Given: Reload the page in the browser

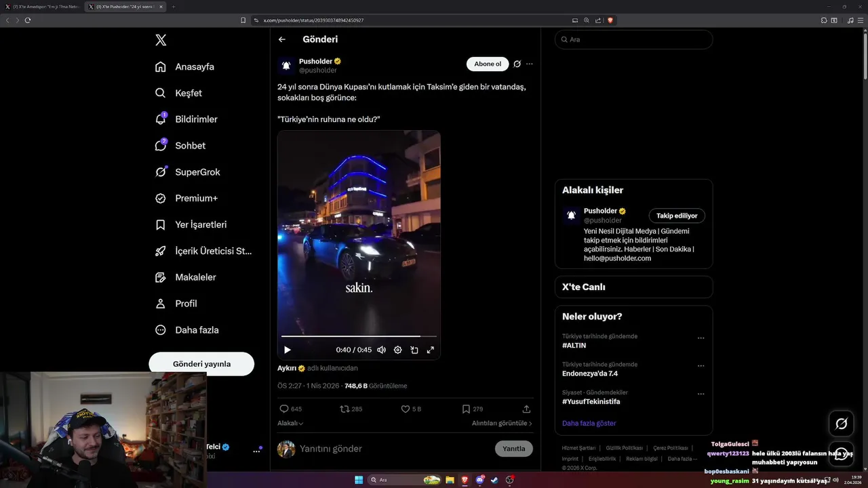Looking at the screenshot, I should pos(28,20).
